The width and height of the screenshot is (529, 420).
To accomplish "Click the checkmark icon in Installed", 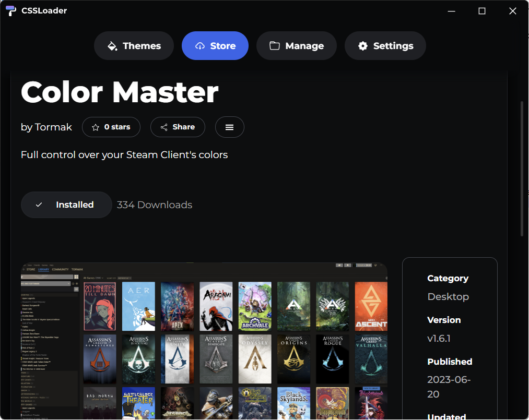I will (x=39, y=205).
